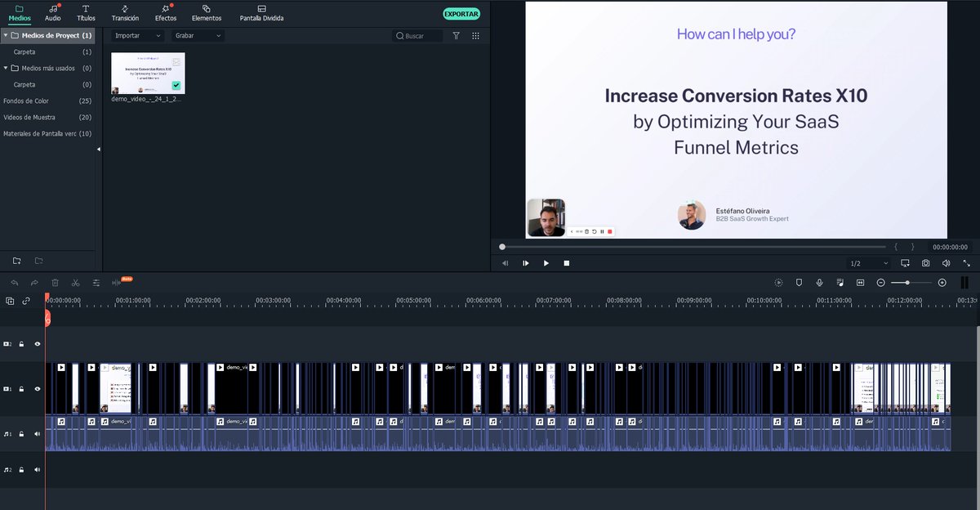Play frame-by-frame with step-forward button

click(525, 263)
